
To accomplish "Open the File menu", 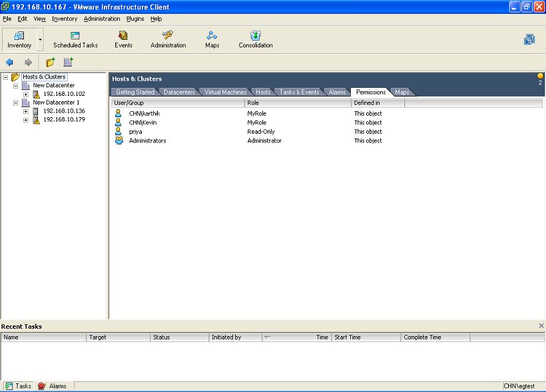I will (x=7, y=19).
